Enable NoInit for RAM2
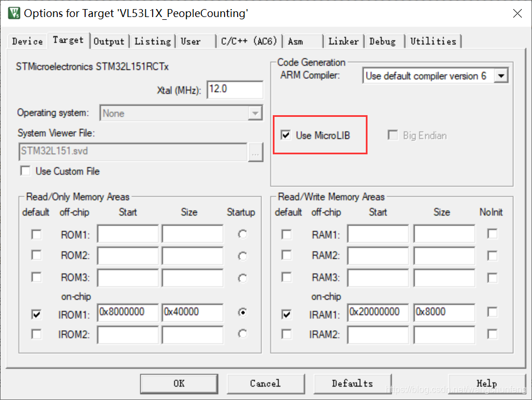This screenshot has width=532, height=400. [x=492, y=255]
